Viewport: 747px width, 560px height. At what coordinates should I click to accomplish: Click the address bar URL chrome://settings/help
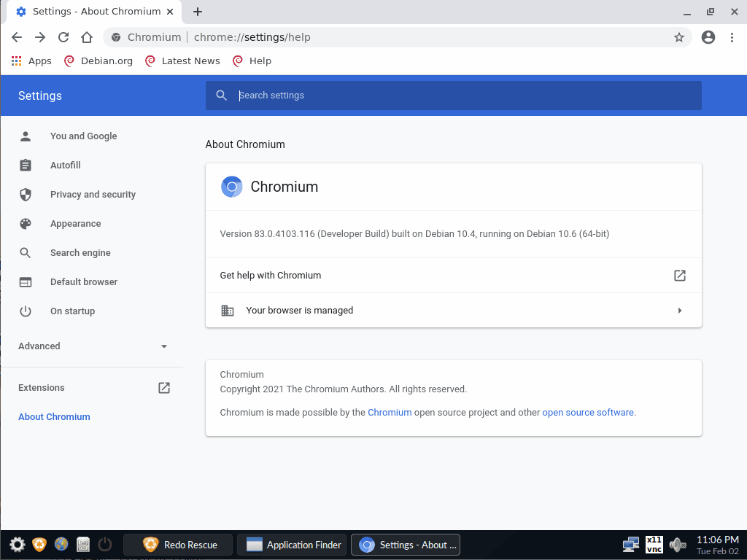tap(252, 37)
